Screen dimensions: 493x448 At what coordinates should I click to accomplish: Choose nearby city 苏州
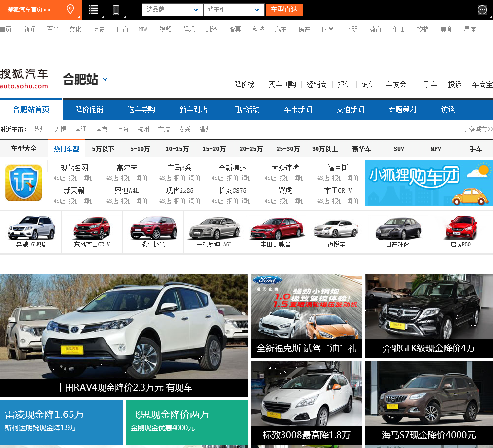39,129
